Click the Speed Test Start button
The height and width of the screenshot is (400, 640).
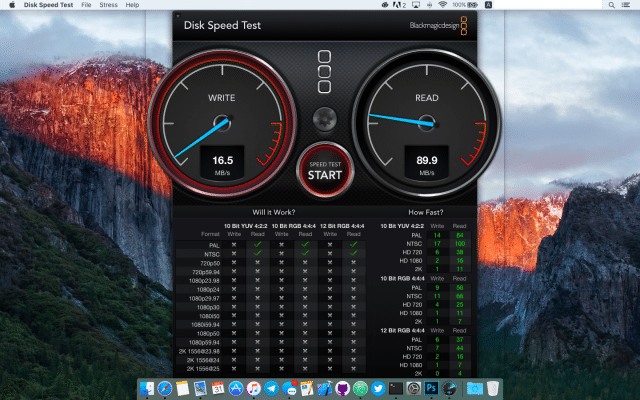pos(325,171)
